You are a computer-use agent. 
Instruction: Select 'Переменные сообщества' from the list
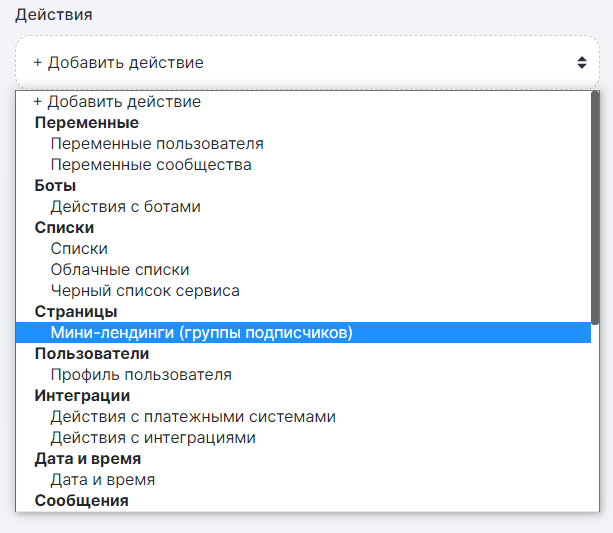click(x=151, y=165)
